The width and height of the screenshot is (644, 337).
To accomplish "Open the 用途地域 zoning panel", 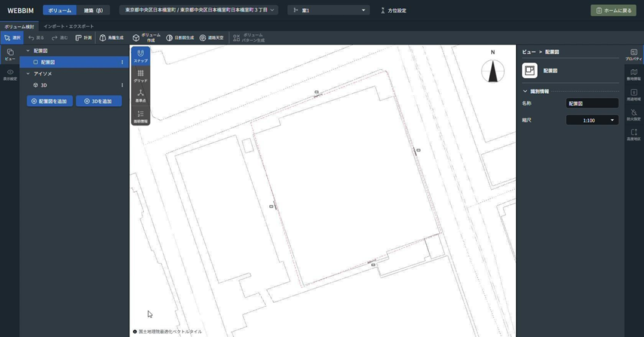I will point(634,95).
